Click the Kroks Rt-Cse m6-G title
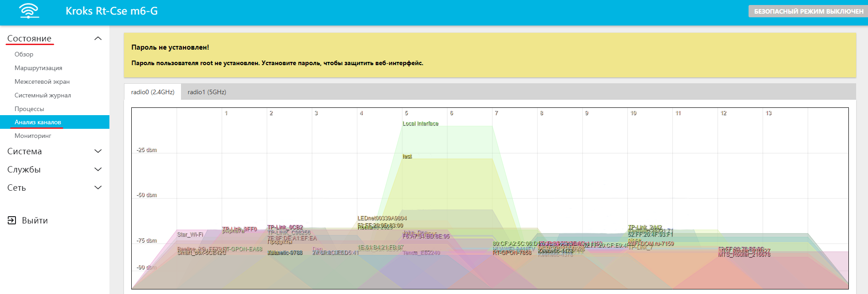Screen dimensions: 868x294 pos(112,11)
